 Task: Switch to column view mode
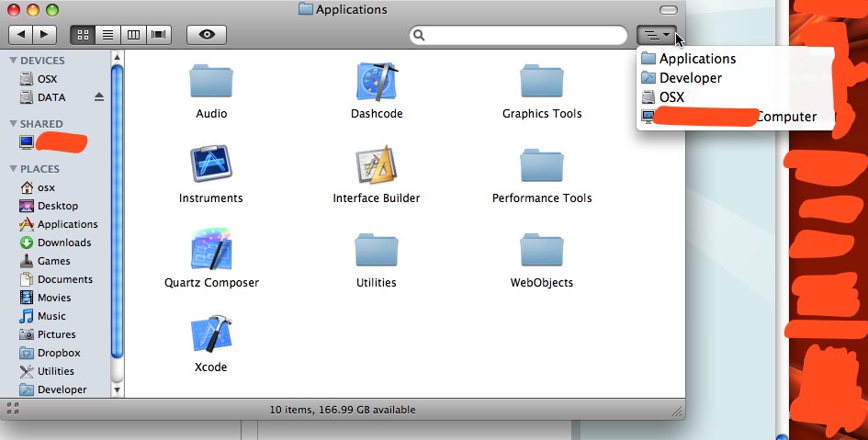133,35
